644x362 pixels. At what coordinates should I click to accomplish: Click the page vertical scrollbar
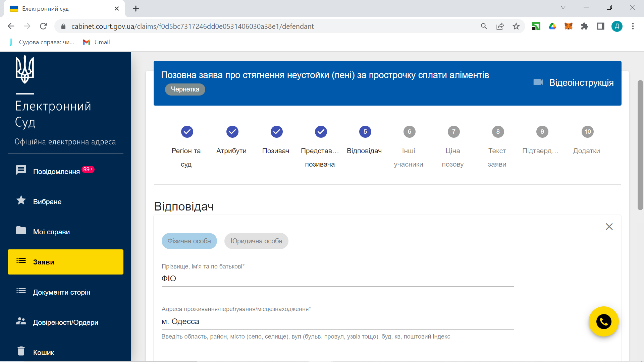(x=640, y=145)
